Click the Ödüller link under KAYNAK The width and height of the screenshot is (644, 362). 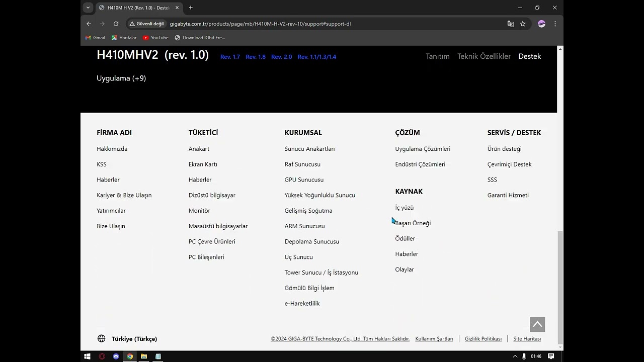click(x=405, y=239)
